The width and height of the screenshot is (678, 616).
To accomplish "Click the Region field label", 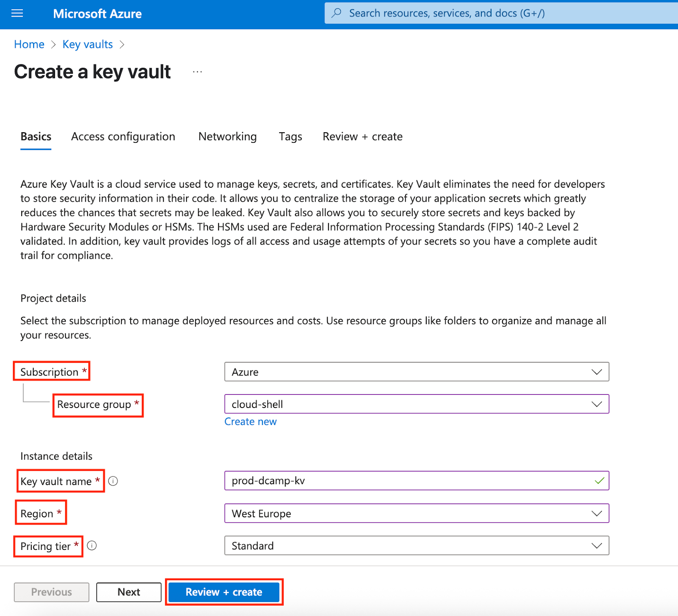I will 37,513.
